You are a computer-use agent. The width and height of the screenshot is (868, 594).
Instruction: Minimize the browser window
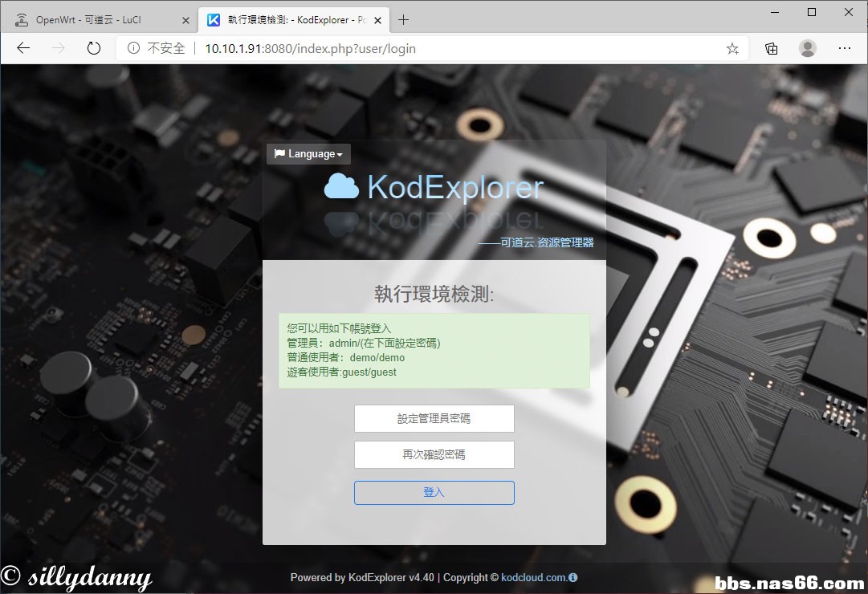click(775, 12)
